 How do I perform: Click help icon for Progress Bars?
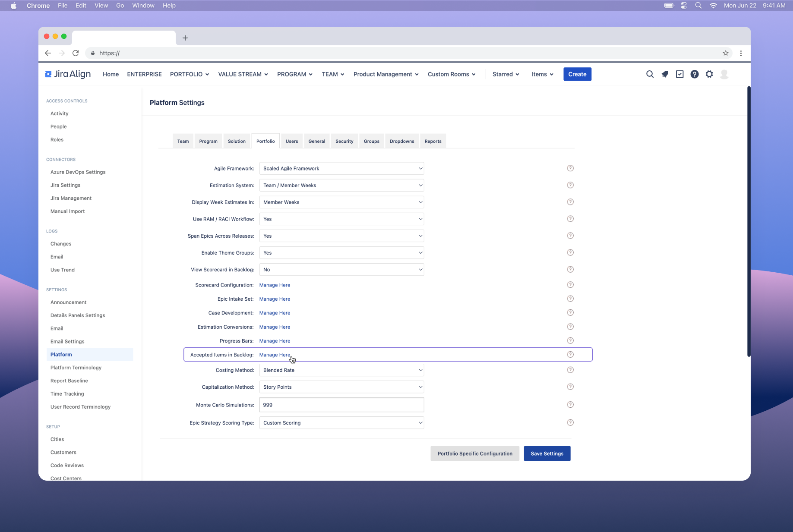[x=570, y=340]
